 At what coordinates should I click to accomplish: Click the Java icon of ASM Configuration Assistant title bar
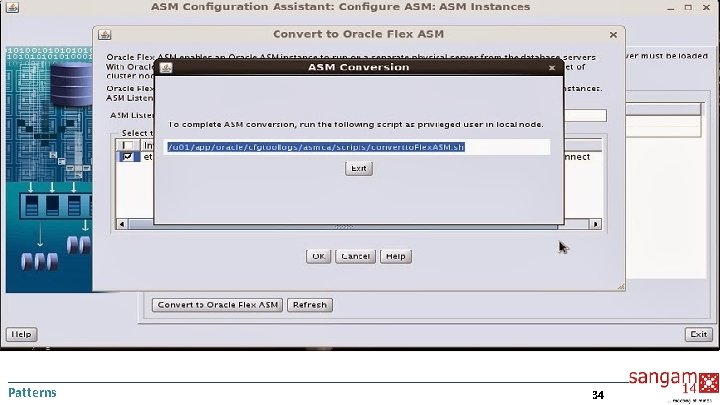12,7
